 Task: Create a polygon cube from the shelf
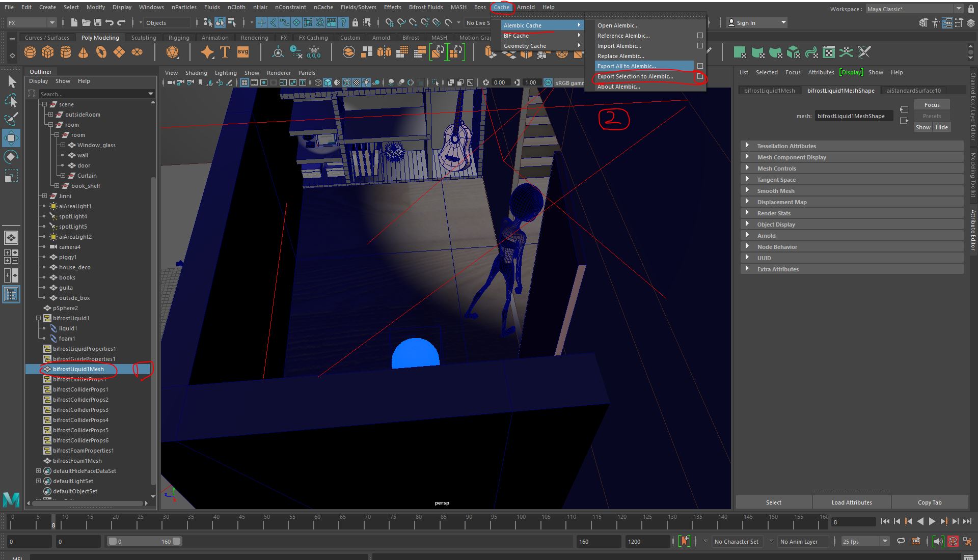click(48, 52)
